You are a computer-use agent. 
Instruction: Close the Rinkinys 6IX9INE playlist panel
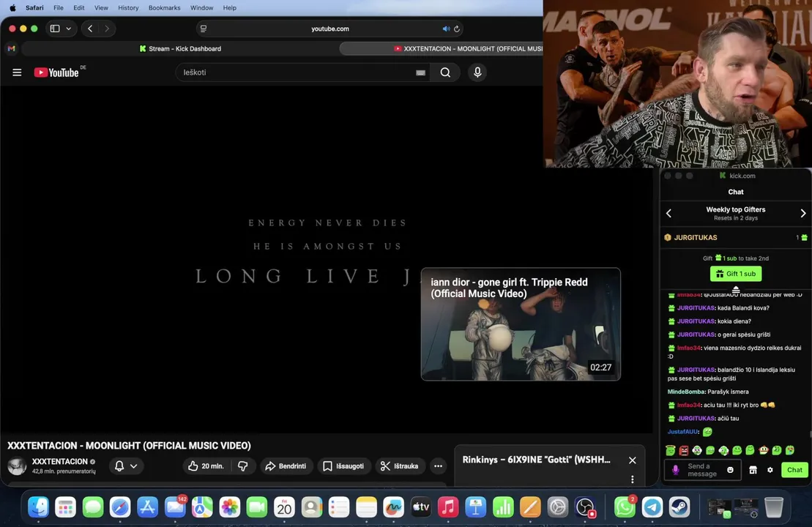coord(633,460)
